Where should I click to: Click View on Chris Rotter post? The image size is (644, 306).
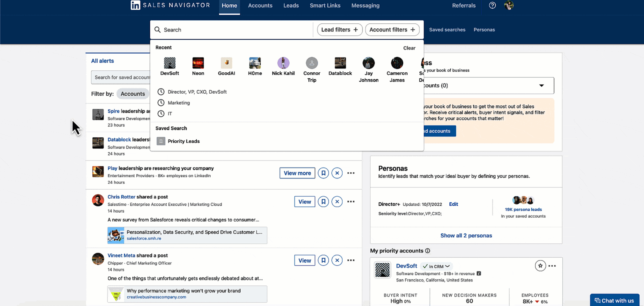tap(304, 201)
